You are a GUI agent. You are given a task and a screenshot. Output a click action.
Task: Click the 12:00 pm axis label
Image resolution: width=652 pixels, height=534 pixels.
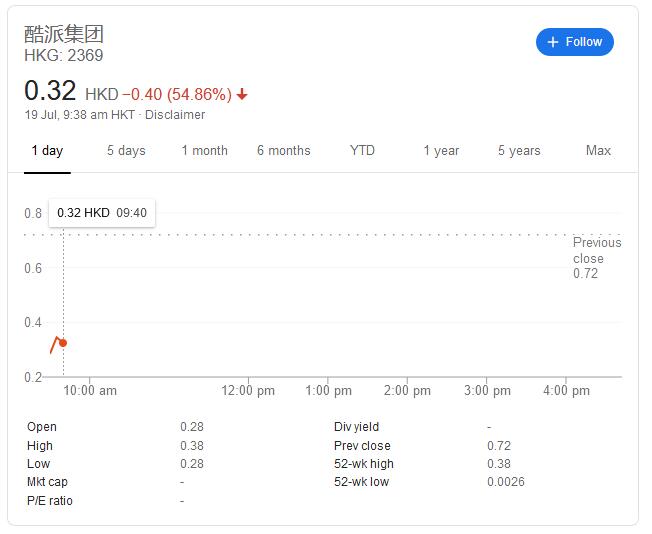click(248, 391)
